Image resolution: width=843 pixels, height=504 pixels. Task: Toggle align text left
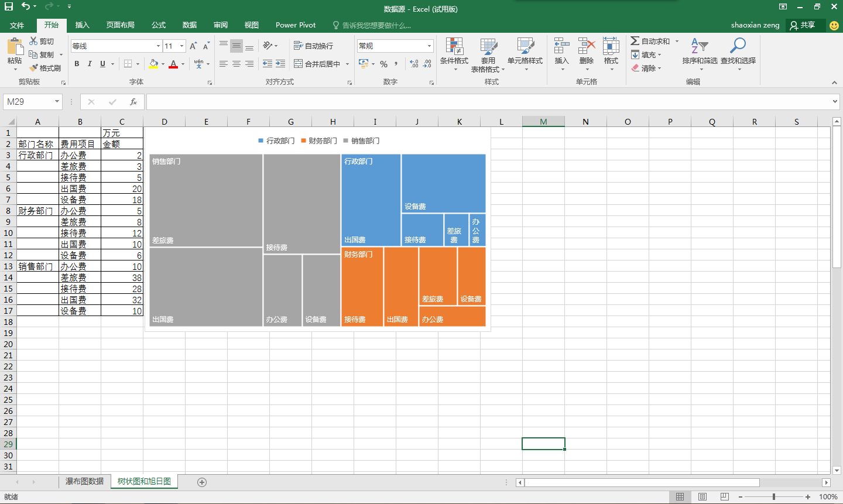(224, 64)
